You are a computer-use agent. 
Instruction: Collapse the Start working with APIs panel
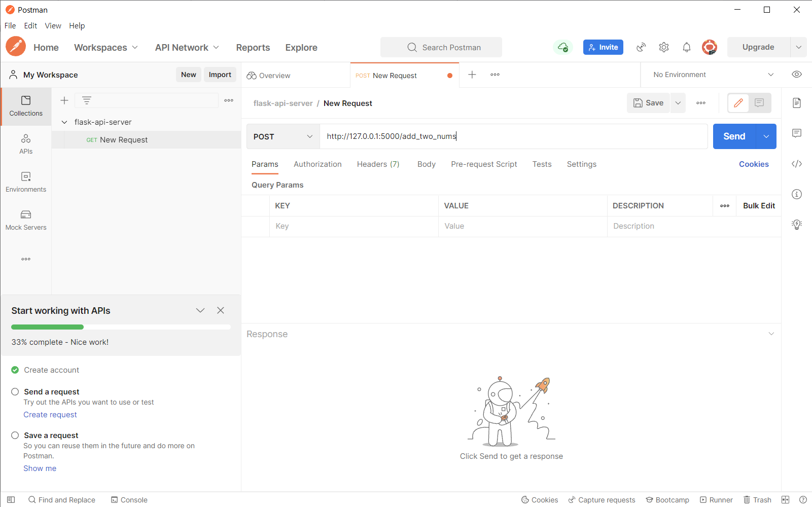[x=200, y=310]
